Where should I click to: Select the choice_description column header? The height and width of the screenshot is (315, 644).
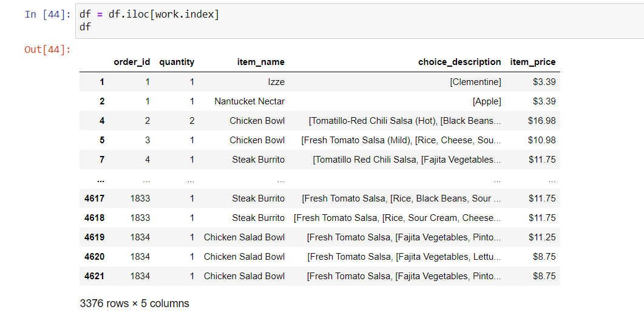coord(459,62)
